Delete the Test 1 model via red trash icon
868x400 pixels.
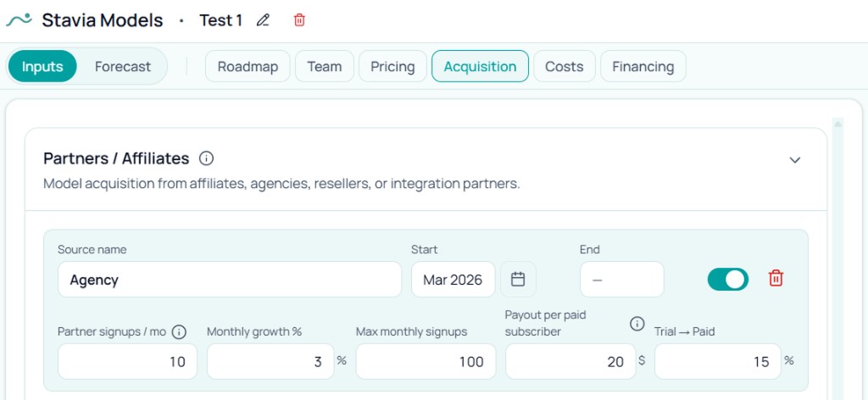(299, 20)
